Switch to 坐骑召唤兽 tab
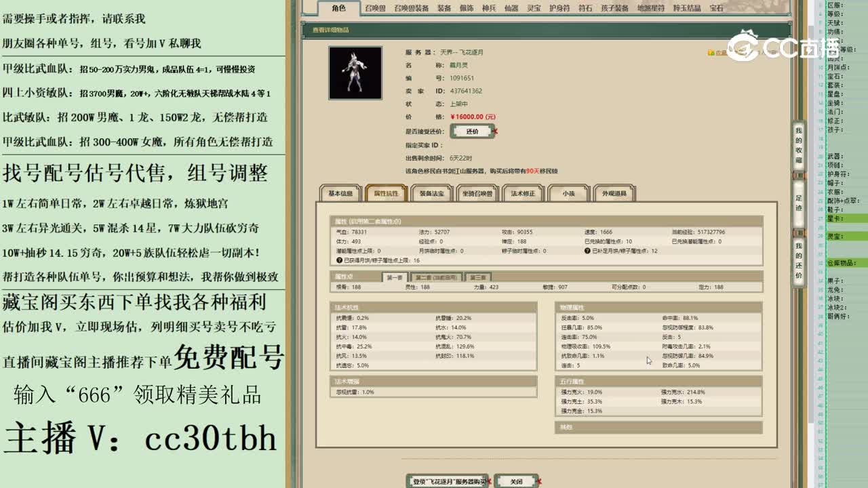Screen dimensions: 868x488 tap(477, 194)
